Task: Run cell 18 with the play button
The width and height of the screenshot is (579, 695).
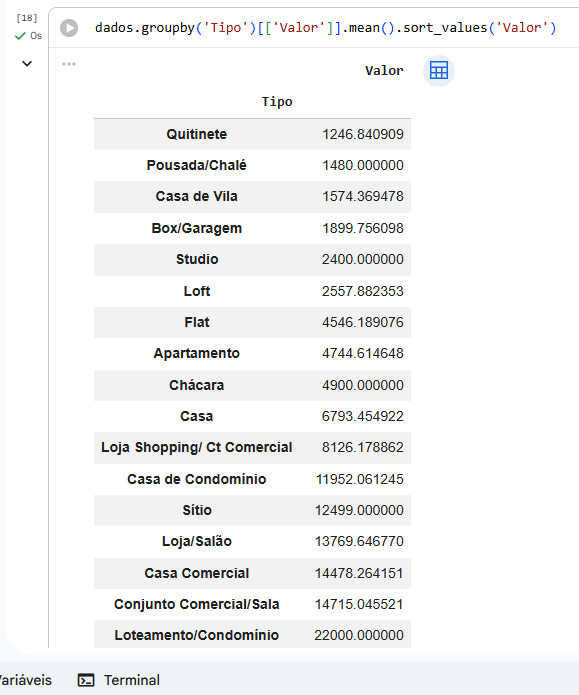Action: pyautogui.click(x=69, y=28)
